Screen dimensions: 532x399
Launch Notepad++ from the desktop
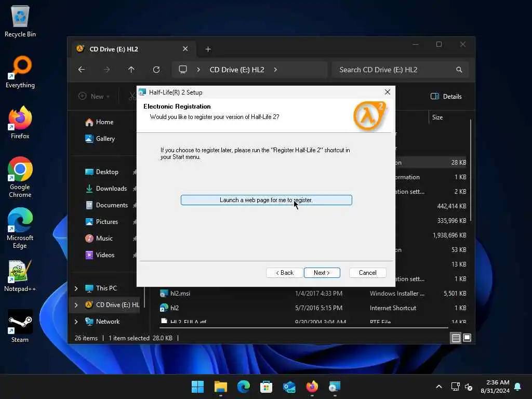pyautogui.click(x=20, y=276)
